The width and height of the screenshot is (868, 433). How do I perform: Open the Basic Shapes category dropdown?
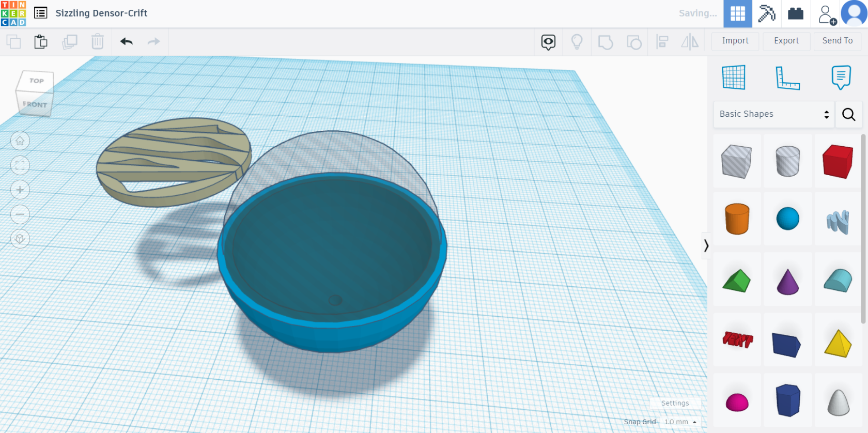pyautogui.click(x=773, y=114)
